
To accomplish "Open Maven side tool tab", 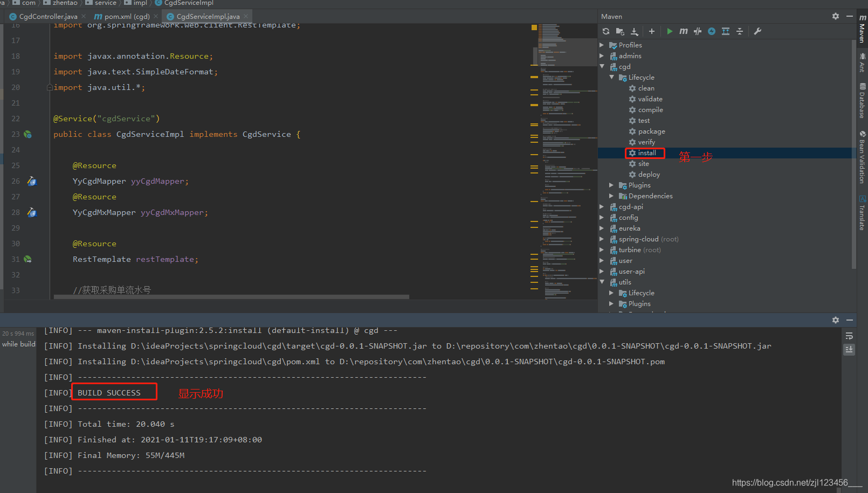I will coord(862,28).
